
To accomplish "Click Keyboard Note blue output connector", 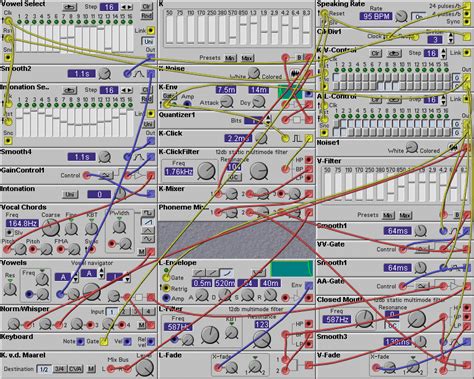I will click(80, 341).
